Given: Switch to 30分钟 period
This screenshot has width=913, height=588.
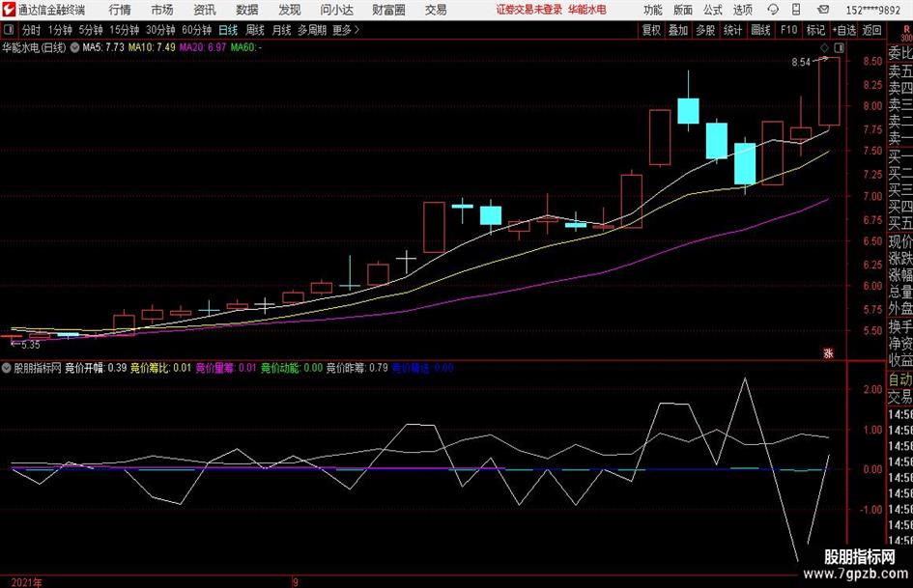Looking at the screenshot, I should [x=160, y=30].
